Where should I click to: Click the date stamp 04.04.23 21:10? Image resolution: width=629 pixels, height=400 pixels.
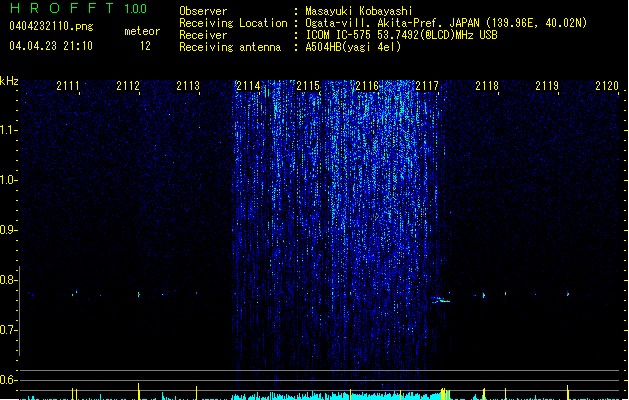(x=51, y=46)
